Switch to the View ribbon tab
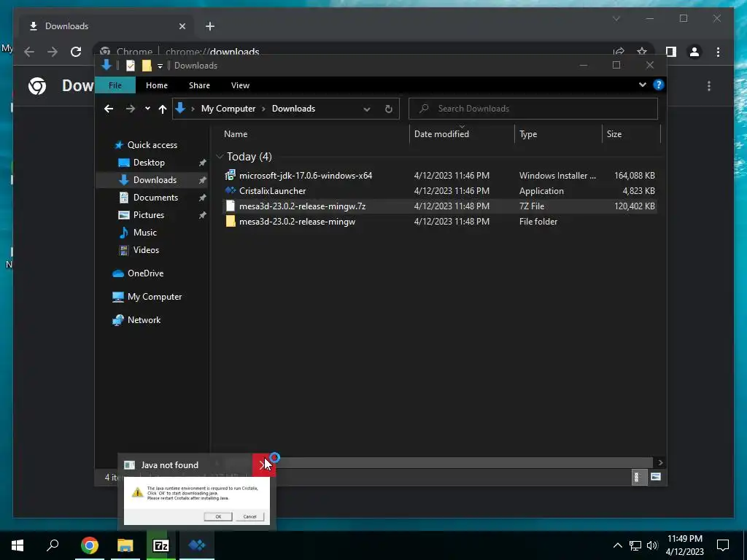 [x=240, y=85]
